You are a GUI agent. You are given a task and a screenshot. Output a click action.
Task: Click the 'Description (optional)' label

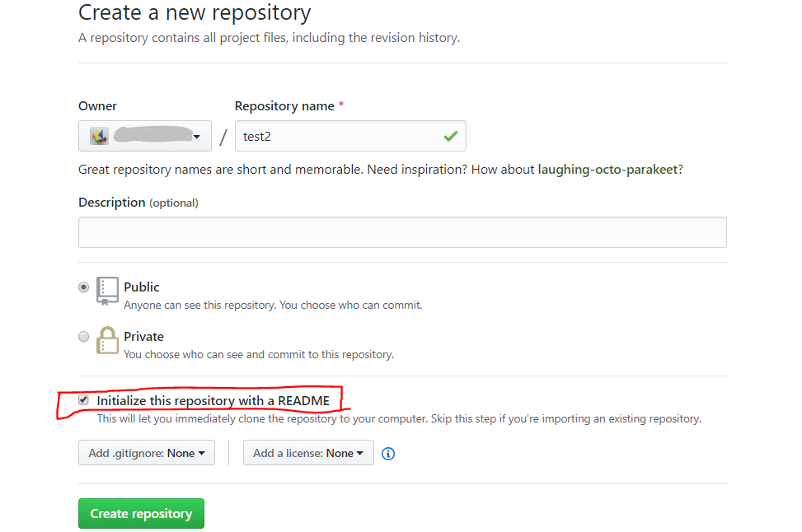[138, 203]
